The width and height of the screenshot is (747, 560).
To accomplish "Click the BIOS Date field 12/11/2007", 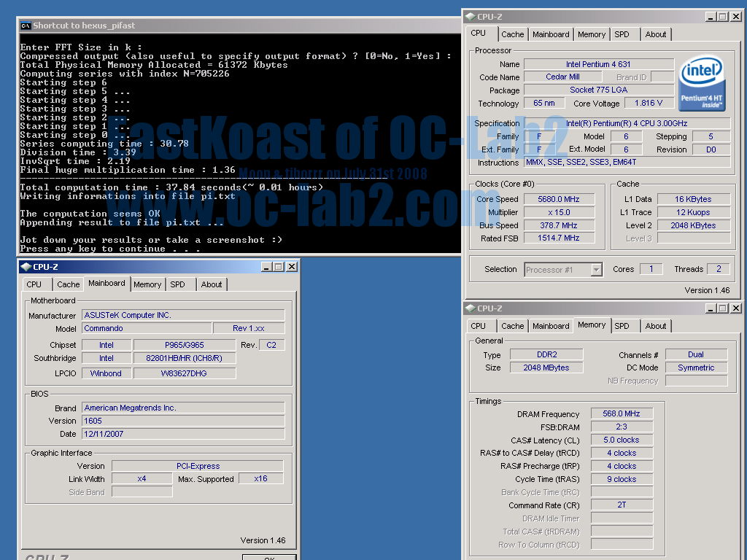I will pos(183,435).
